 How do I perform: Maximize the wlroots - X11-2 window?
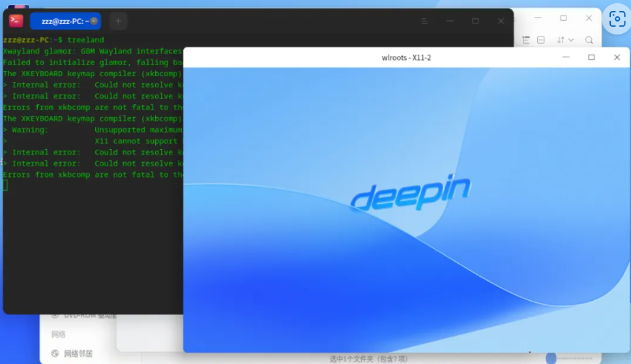click(x=591, y=57)
